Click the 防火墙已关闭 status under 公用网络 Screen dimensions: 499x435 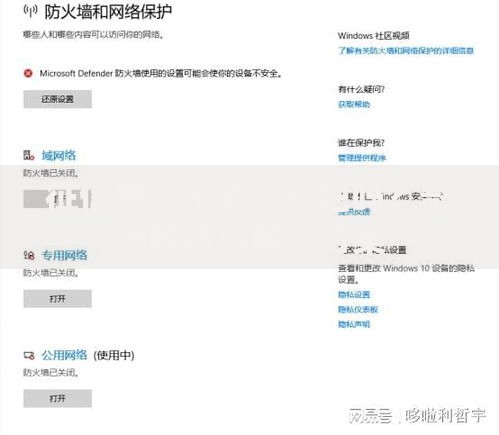click(x=51, y=372)
